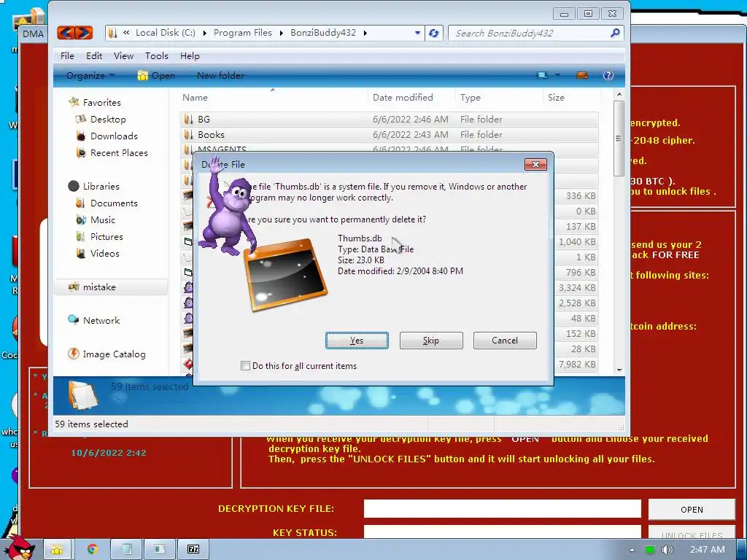Expand the address bar history dropdown
The height and width of the screenshot is (560, 747).
click(x=417, y=33)
